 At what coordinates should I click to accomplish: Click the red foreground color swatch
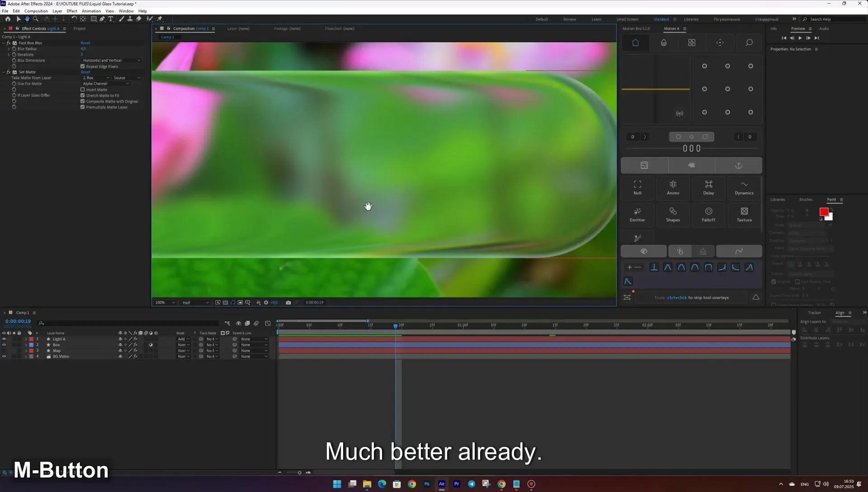tap(824, 212)
